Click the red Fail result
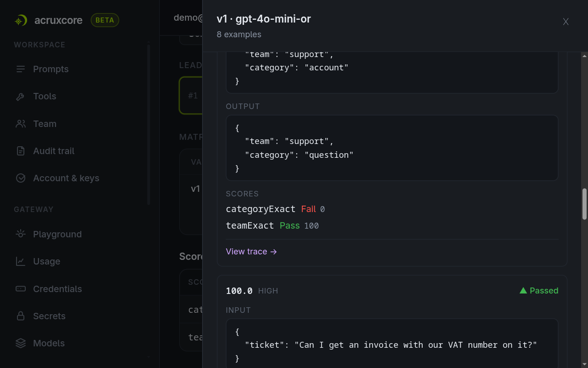 (x=308, y=209)
